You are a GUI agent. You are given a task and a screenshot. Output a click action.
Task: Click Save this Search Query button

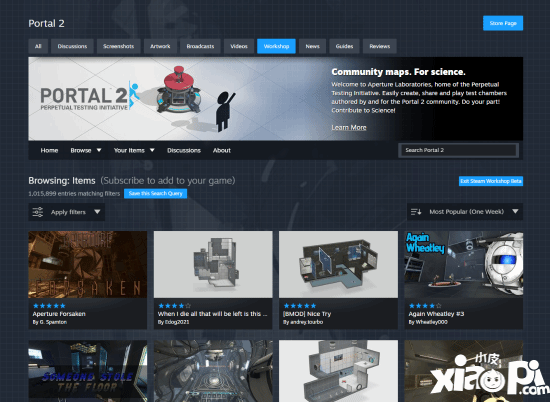pyautogui.click(x=155, y=194)
